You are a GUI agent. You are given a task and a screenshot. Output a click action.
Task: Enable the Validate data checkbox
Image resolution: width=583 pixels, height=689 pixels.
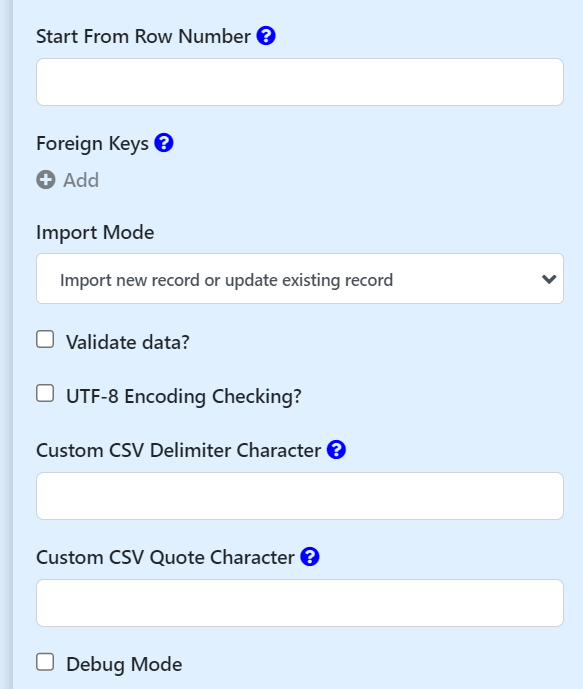click(x=45, y=340)
